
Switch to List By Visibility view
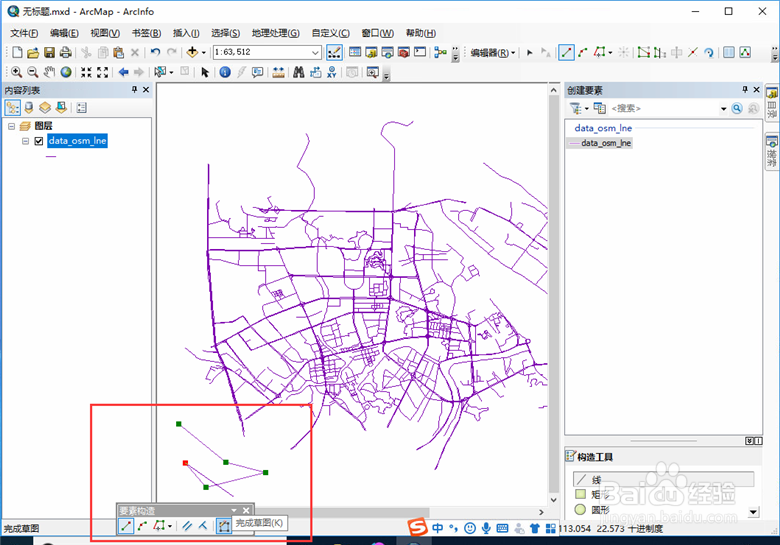click(x=45, y=107)
